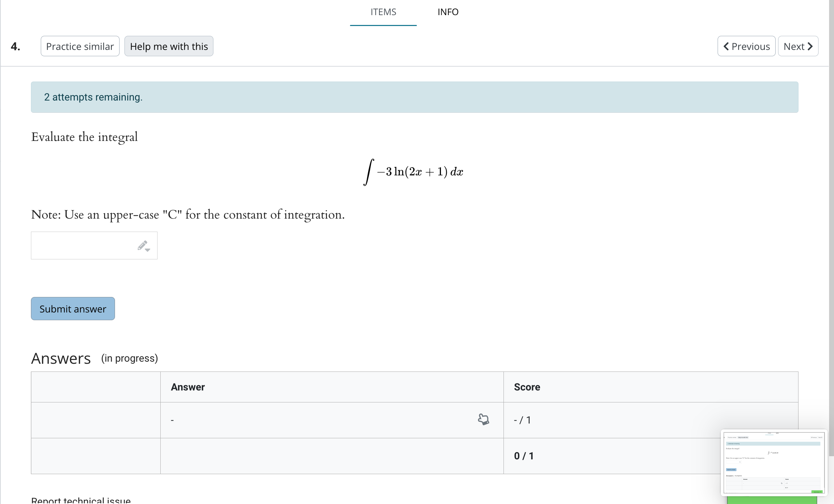This screenshot has height=504, width=834.
Task: Click the pencil edit icon inside the answer box
Action: [142, 245]
